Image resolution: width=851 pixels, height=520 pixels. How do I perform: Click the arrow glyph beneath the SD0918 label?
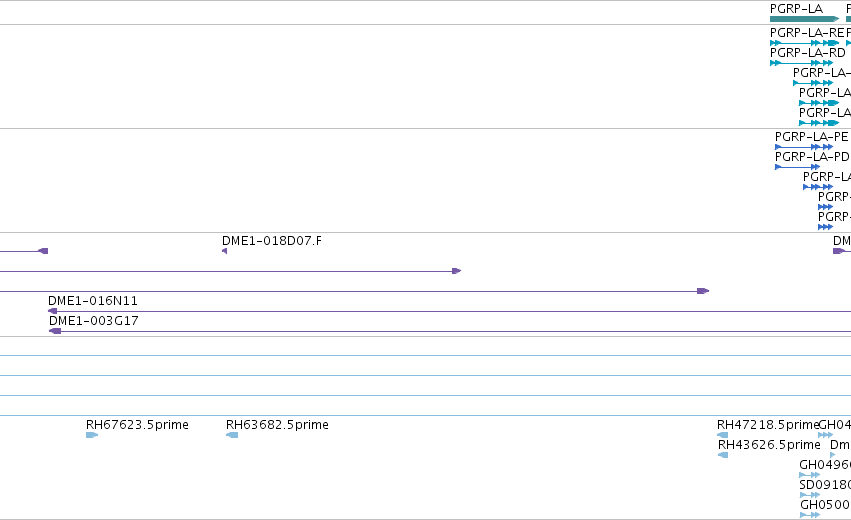tap(810, 495)
